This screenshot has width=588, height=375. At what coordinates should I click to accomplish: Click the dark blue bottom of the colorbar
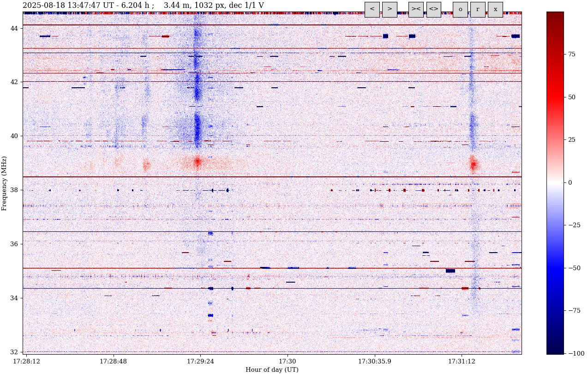[555, 351]
